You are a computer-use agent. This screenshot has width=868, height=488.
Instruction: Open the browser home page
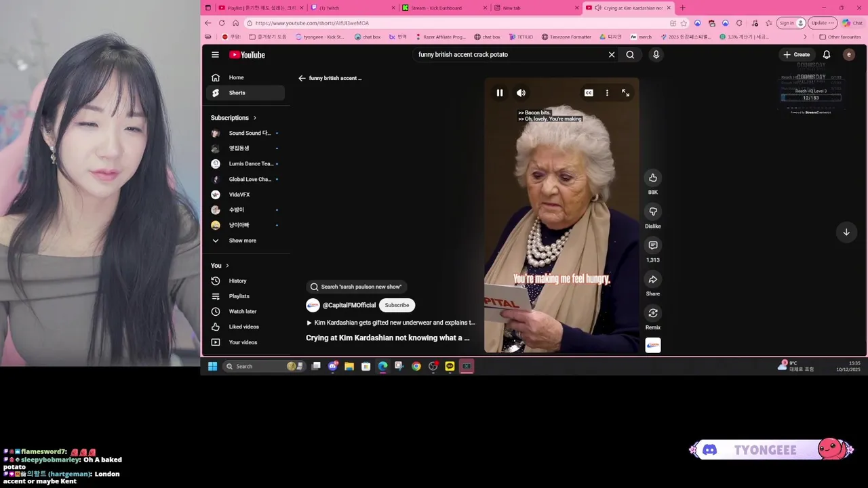235,23
